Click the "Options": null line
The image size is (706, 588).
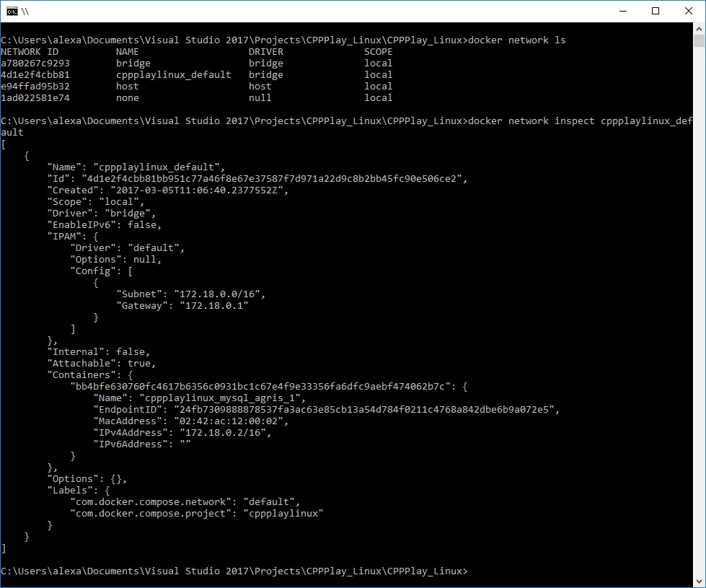(x=115, y=260)
